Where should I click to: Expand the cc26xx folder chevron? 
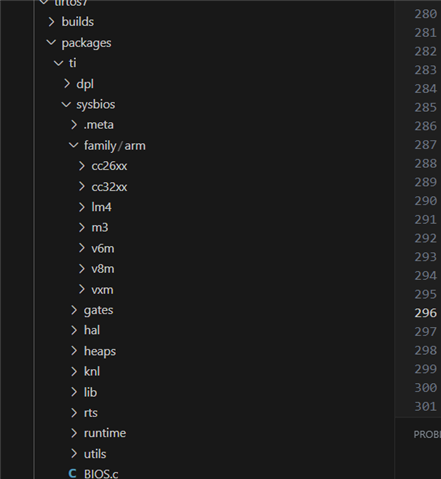82,166
